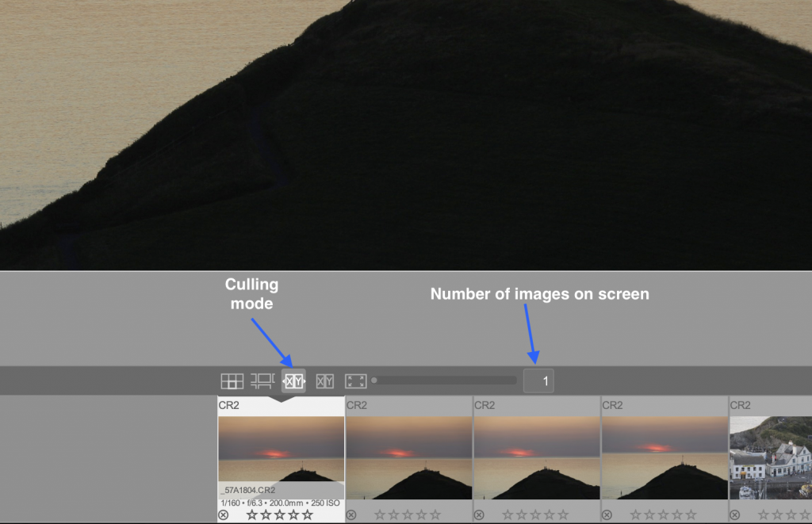Screen dimensions: 812x524
Task: Click the thumbnail zoom slider track
Action: (x=444, y=381)
